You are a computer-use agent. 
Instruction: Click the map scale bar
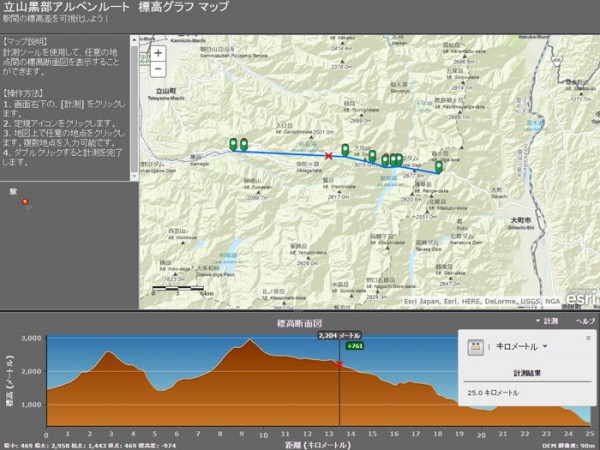(178, 288)
